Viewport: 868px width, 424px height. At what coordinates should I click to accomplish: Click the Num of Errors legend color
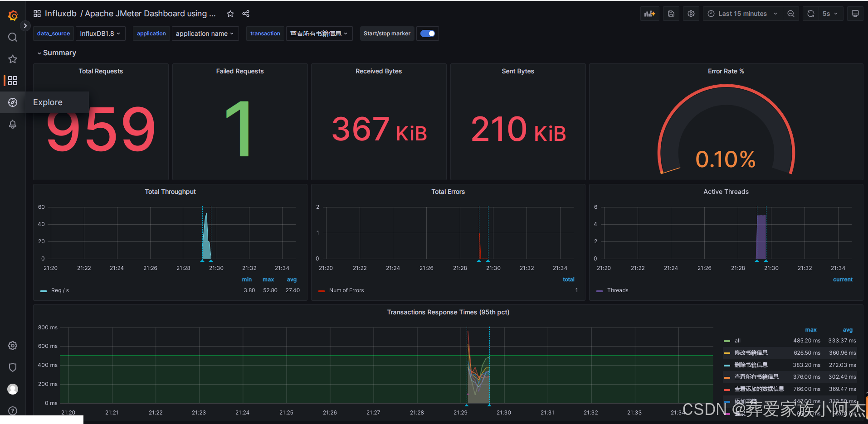click(322, 291)
